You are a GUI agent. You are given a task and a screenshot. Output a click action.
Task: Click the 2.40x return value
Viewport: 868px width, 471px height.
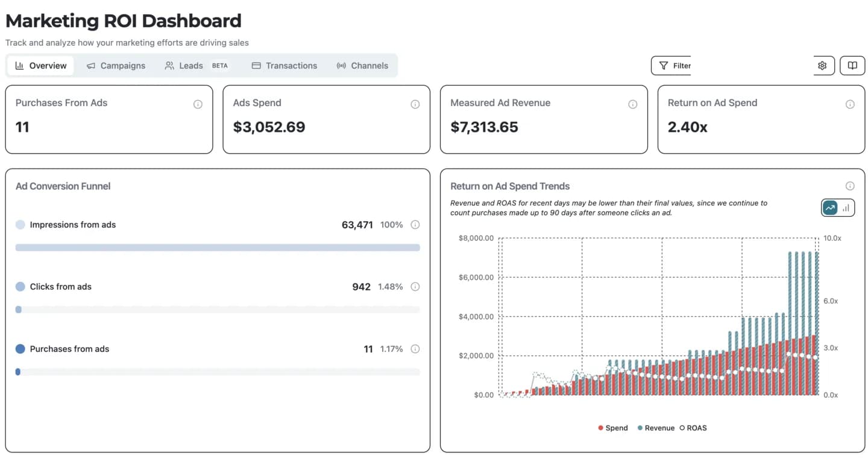pyautogui.click(x=688, y=127)
